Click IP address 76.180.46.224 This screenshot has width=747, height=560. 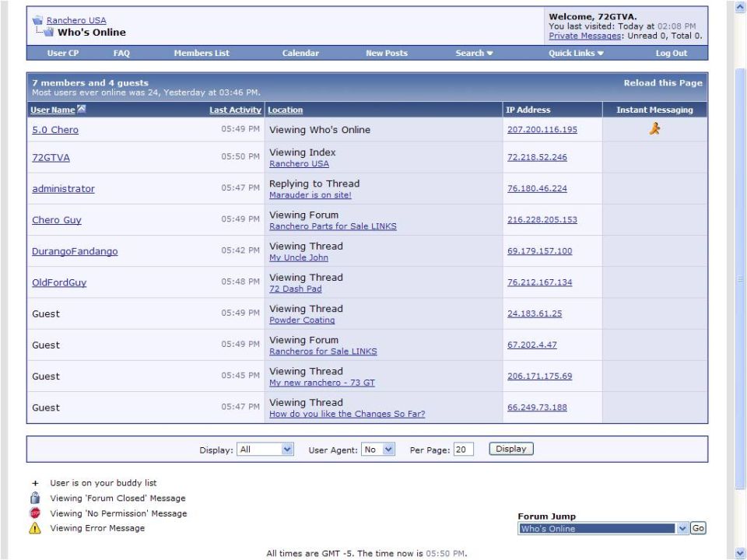537,188
